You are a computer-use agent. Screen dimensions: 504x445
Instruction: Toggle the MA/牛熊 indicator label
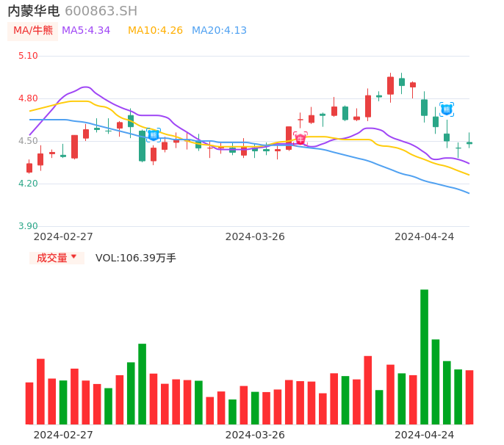[33, 31]
